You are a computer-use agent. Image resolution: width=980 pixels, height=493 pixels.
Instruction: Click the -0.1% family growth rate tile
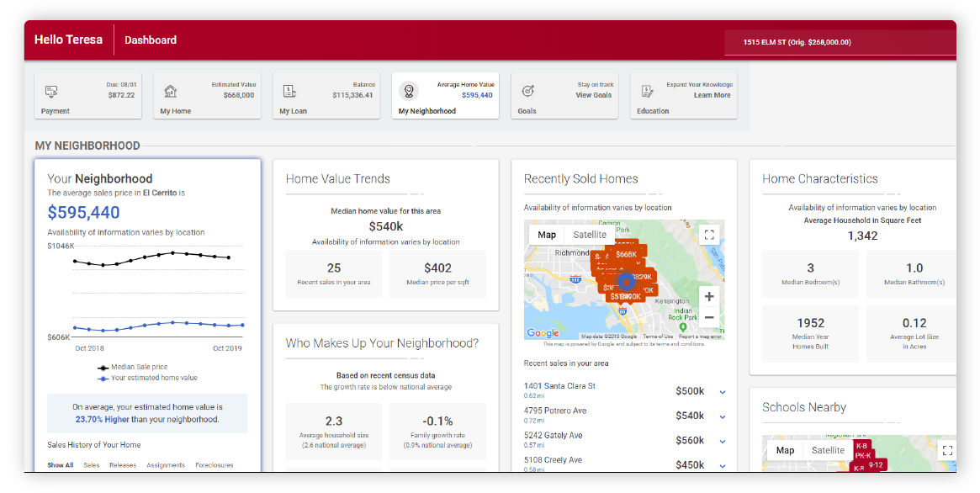pos(437,431)
